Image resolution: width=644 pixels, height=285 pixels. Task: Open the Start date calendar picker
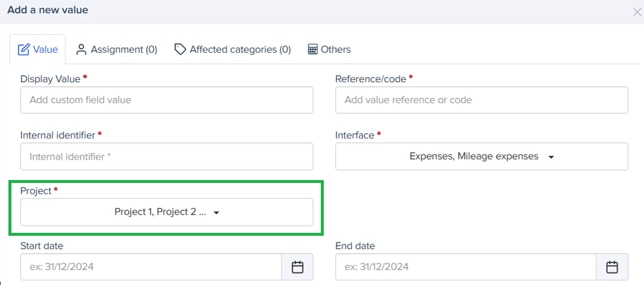click(x=297, y=267)
